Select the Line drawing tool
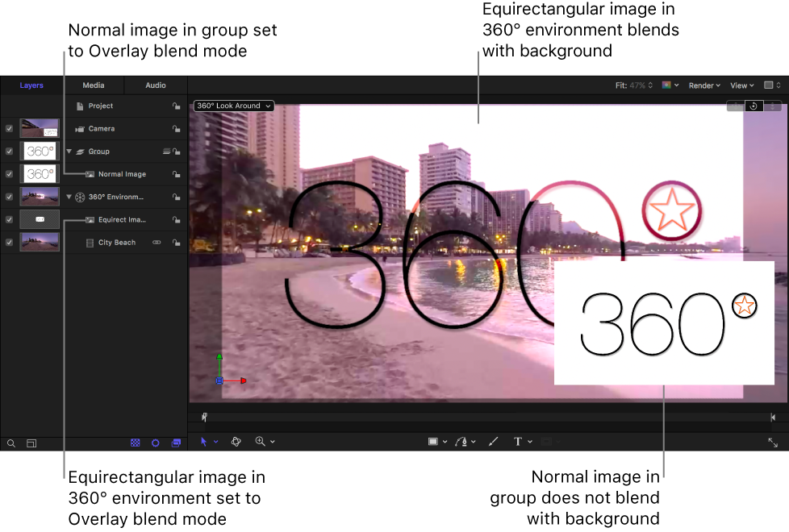The height and width of the screenshot is (532, 789). [493, 441]
